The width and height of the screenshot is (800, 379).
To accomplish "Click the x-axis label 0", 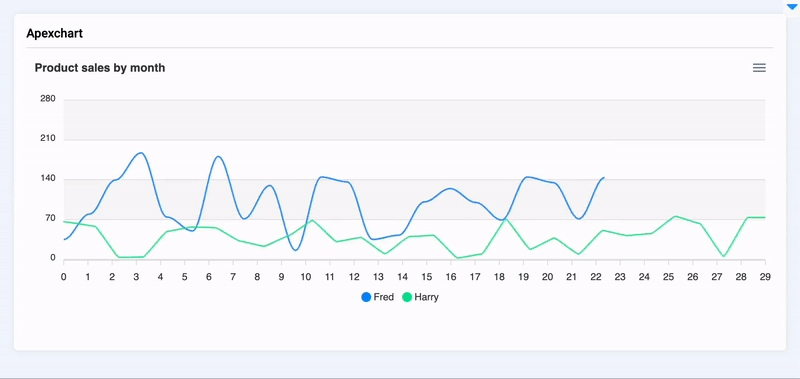I will point(63,277).
